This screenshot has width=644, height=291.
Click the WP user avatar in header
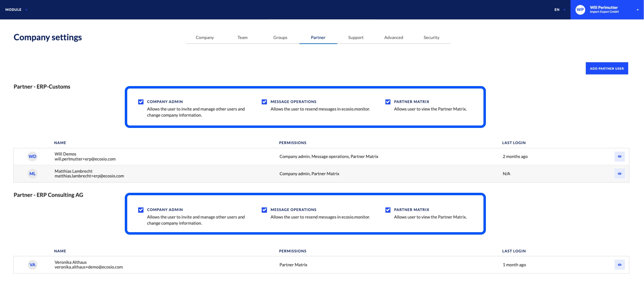(580, 9)
